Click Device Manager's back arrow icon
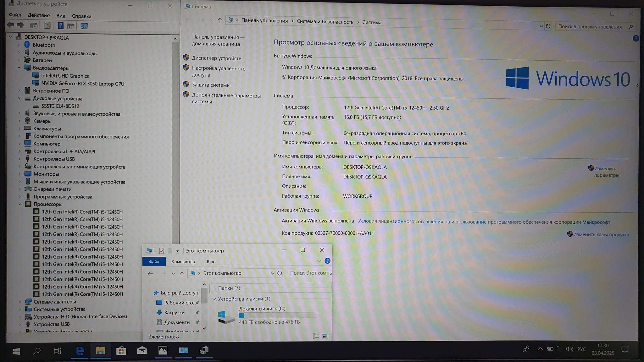The width and height of the screenshot is (644, 362). (x=10, y=25)
